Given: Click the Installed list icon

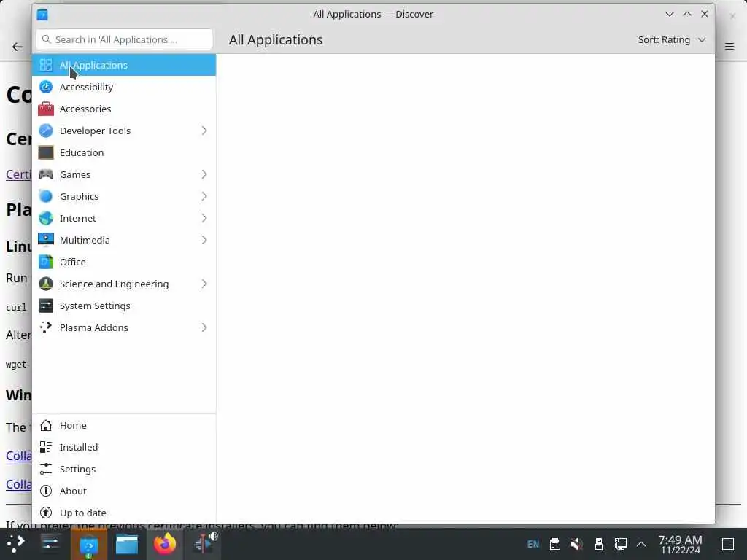Looking at the screenshot, I should coord(46,447).
